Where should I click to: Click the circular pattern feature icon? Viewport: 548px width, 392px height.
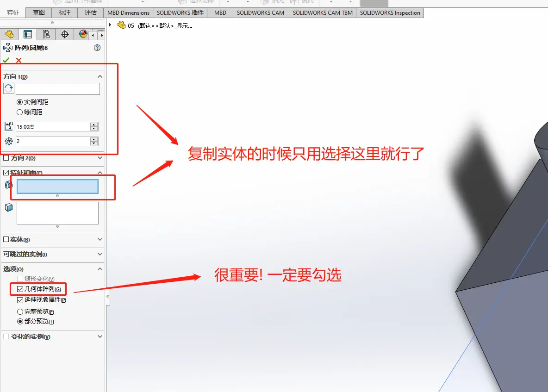tap(8, 48)
